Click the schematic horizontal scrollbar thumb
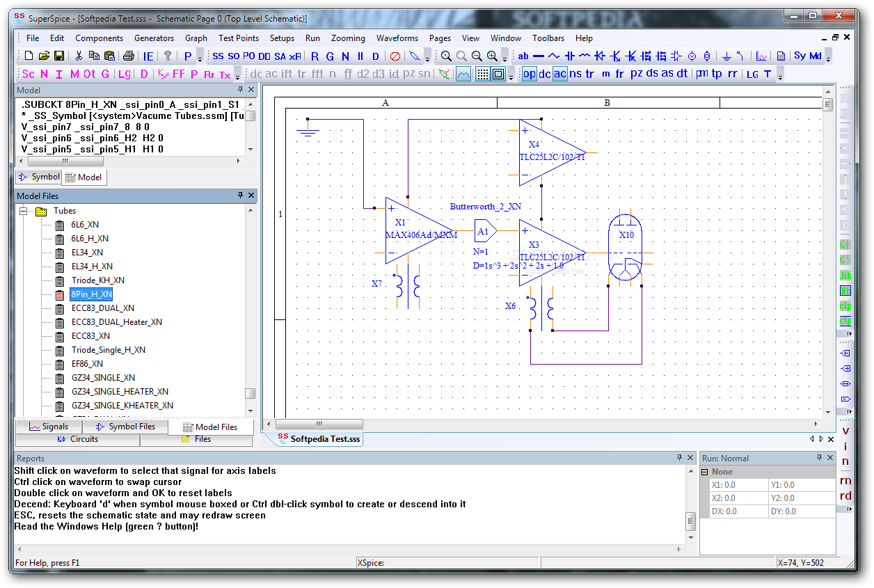 (319, 424)
